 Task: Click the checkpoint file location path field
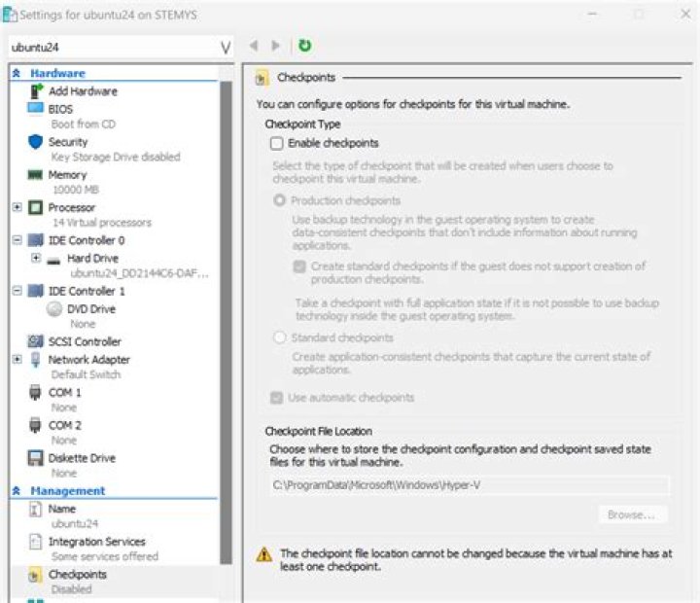tap(470, 485)
